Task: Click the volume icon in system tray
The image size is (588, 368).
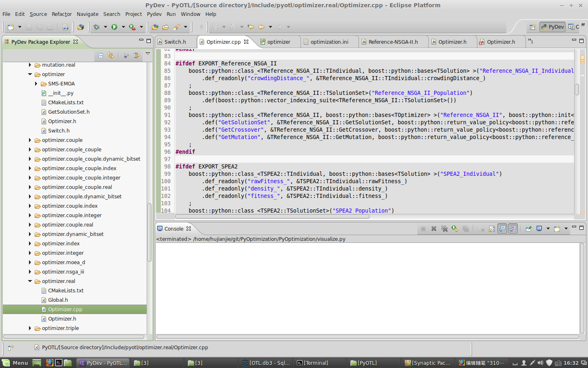Action: [540, 363]
